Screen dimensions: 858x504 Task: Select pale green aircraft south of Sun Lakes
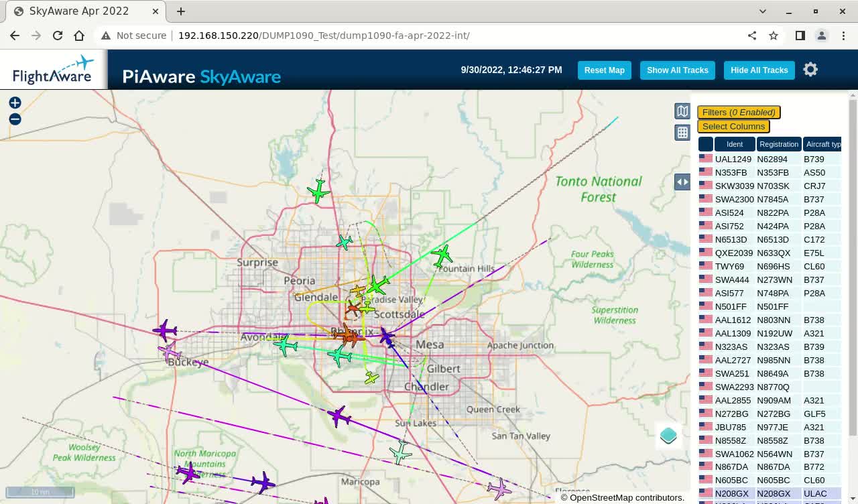400,452
